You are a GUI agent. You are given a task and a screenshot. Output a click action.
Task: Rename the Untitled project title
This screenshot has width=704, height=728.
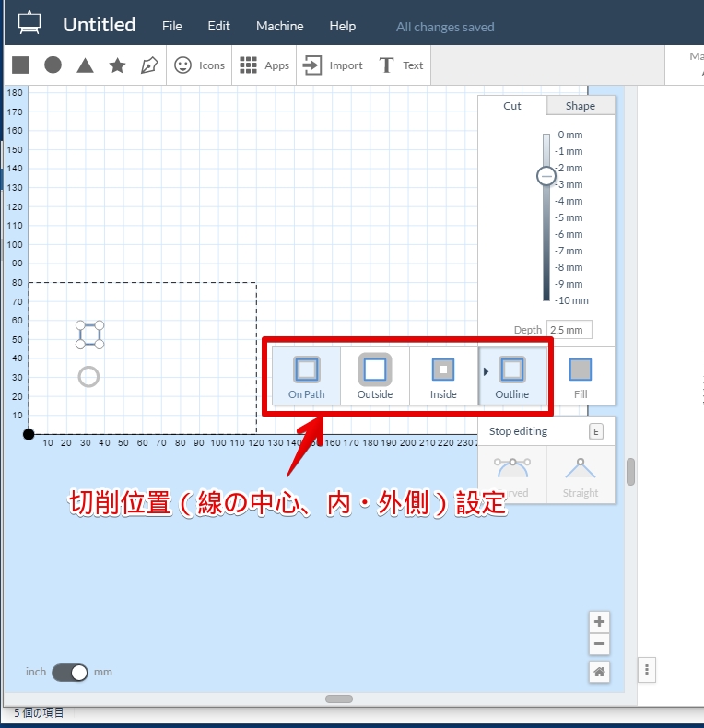100,25
